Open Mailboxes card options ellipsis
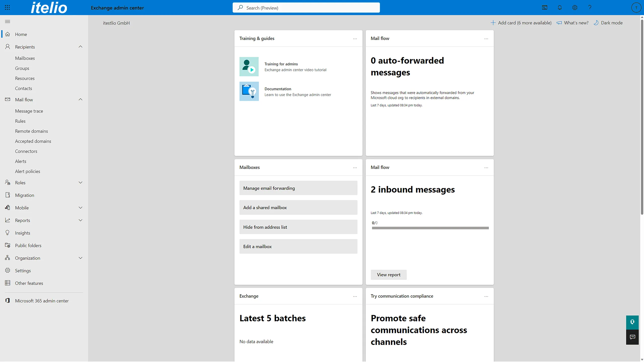This screenshot has height=362, width=644. pyautogui.click(x=355, y=168)
